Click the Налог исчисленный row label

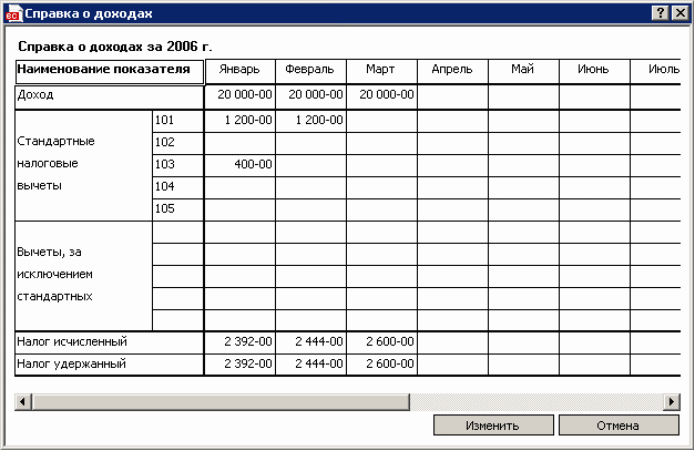tap(109, 342)
